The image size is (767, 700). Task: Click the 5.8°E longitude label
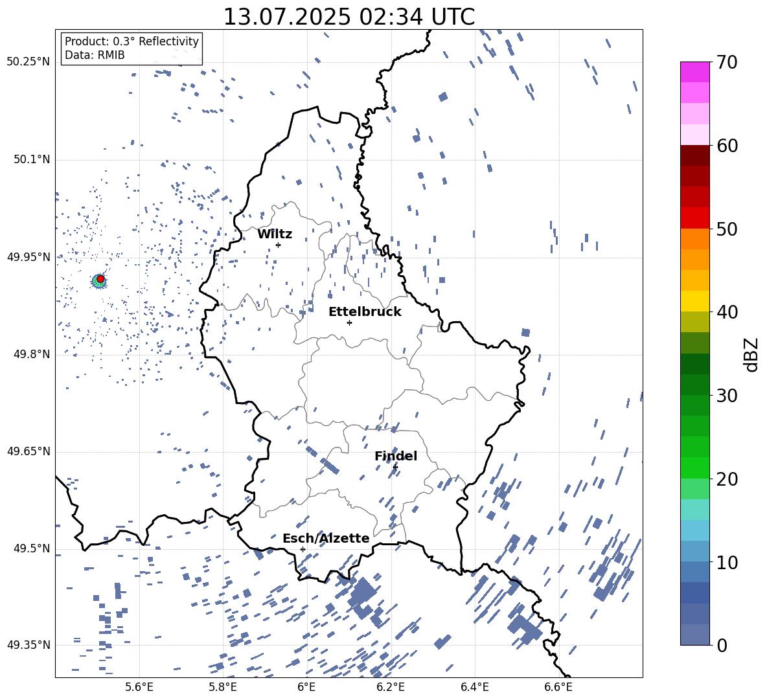(x=223, y=687)
